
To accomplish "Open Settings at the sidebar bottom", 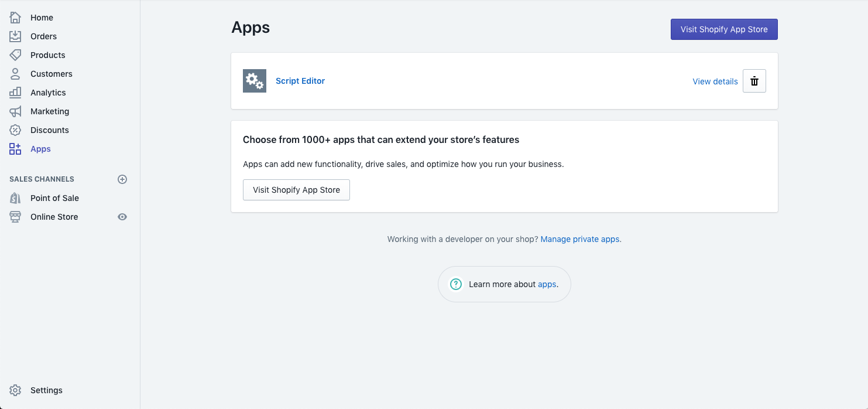I will (46, 390).
